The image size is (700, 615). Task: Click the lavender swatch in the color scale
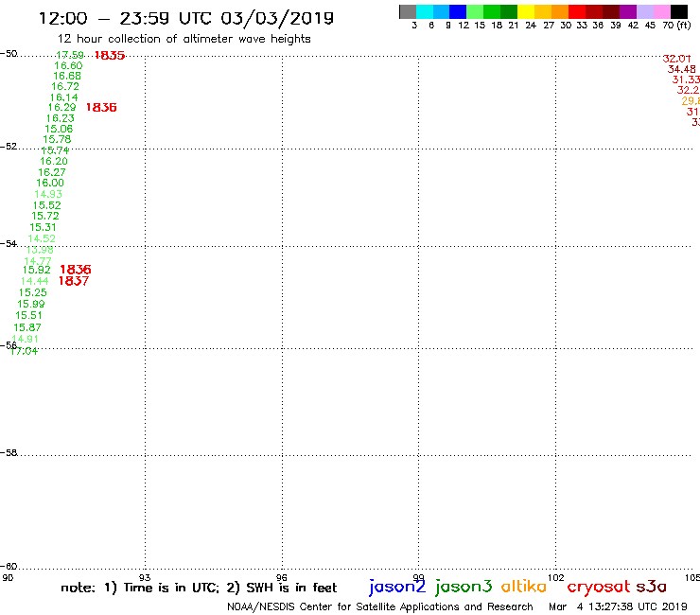point(644,11)
